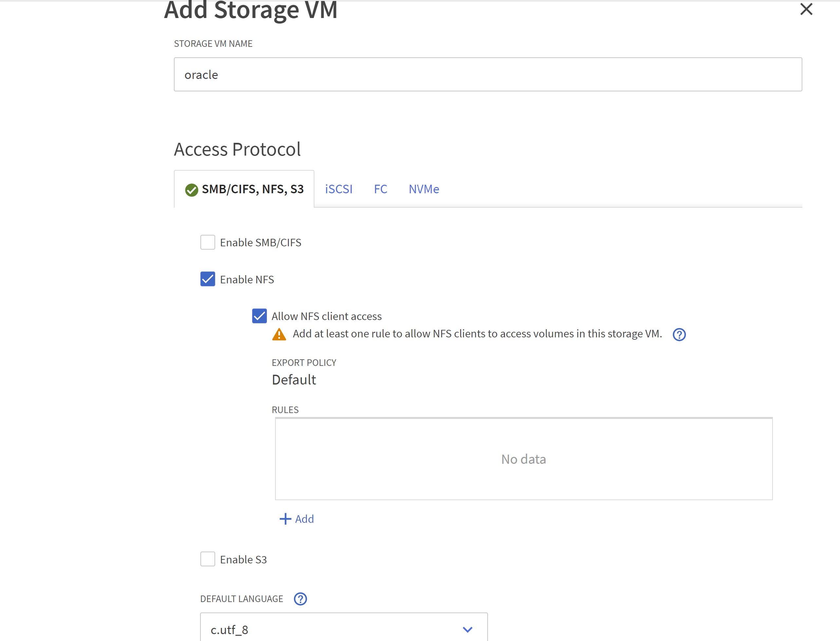Click the empty Rules table area
840x641 pixels.
tap(523, 459)
